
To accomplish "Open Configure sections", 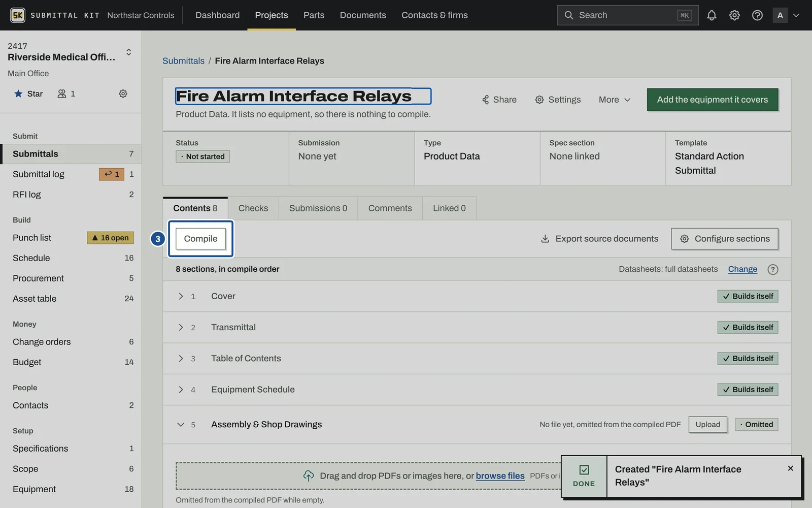I will click(x=725, y=239).
